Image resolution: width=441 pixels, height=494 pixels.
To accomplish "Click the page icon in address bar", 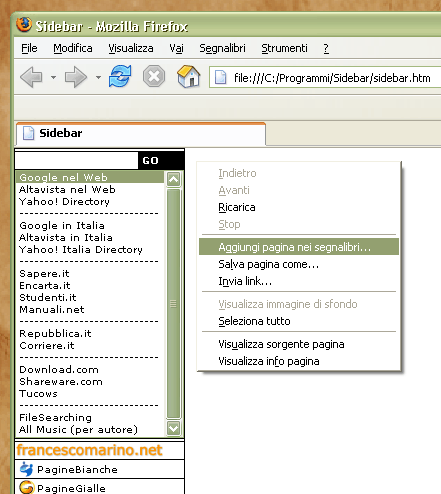I will 221,77.
